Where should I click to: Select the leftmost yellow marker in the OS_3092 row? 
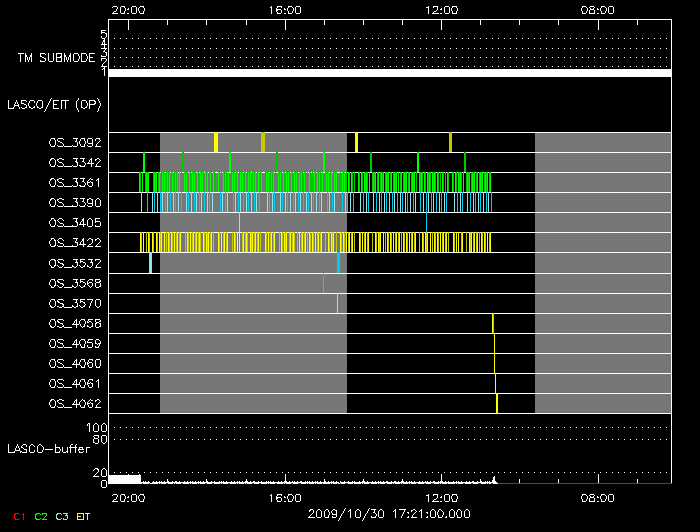pos(216,142)
